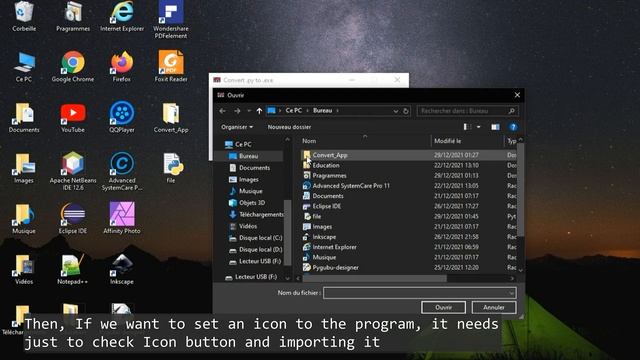Open the dialog help button
640x360 pixels.
(513, 127)
